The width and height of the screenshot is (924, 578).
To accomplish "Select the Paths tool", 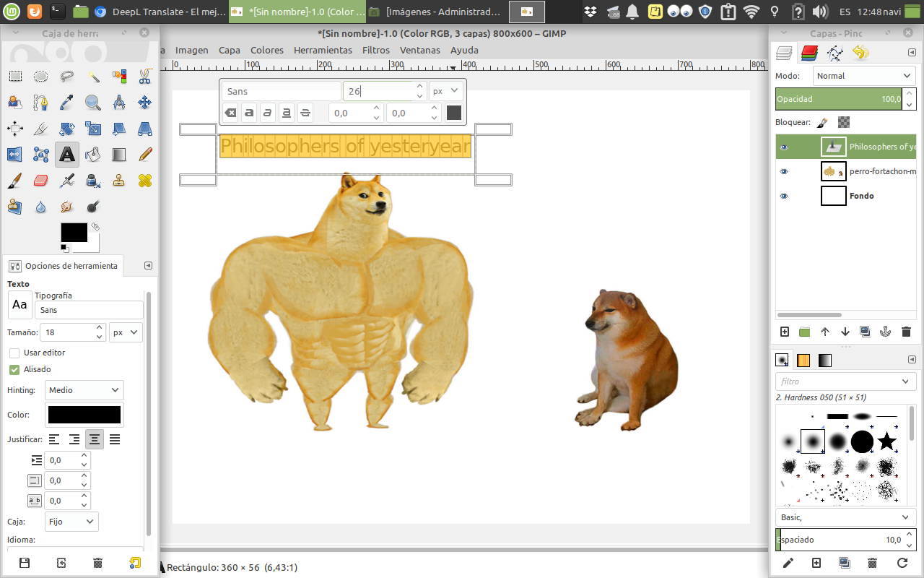I will 41,103.
